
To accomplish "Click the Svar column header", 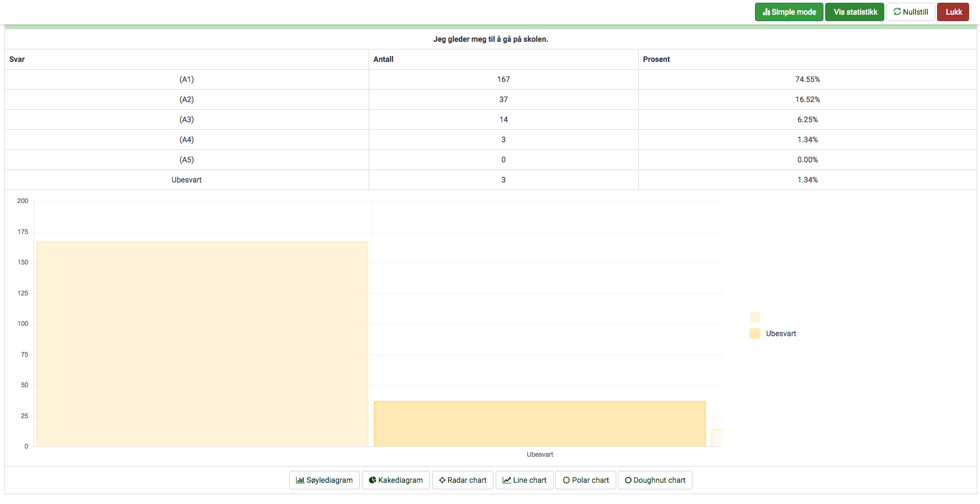I will (17, 59).
